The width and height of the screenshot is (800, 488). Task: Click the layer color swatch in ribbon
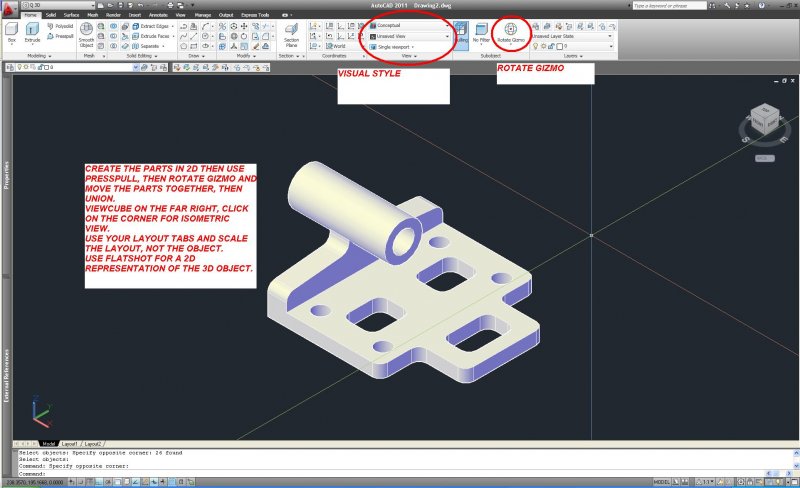(x=559, y=46)
